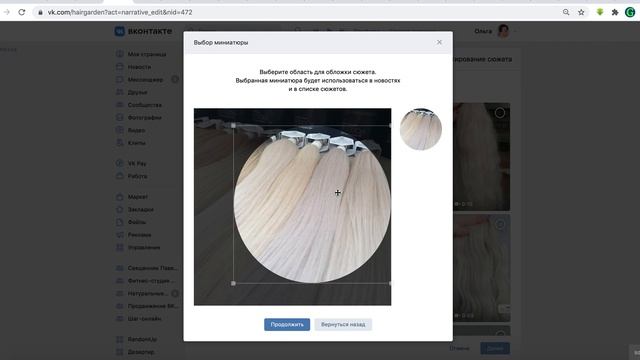Image resolution: width=640 pixels, height=360 pixels.
Task: Open the second story video thumbnail behind the dialog
Action: [482, 268]
